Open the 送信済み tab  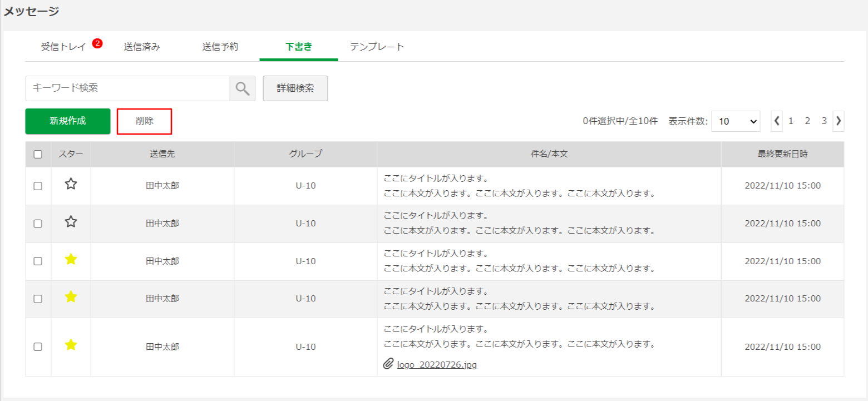[x=142, y=47]
